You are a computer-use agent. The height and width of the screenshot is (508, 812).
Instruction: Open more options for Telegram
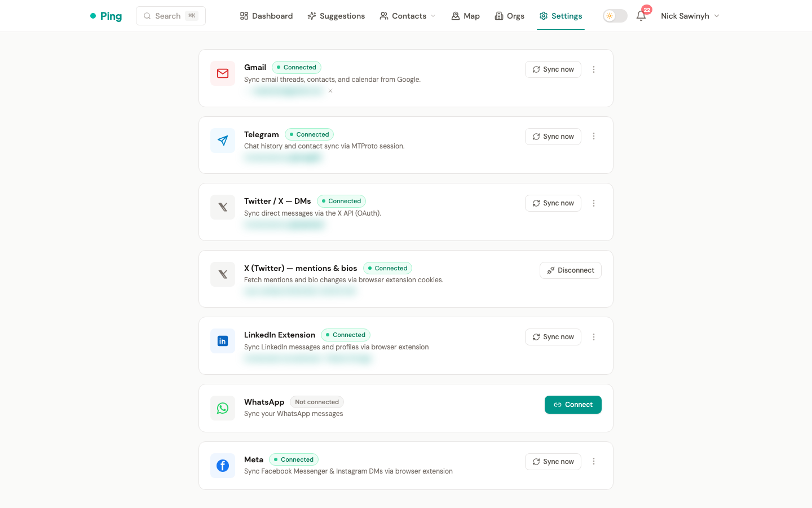click(x=594, y=136)
